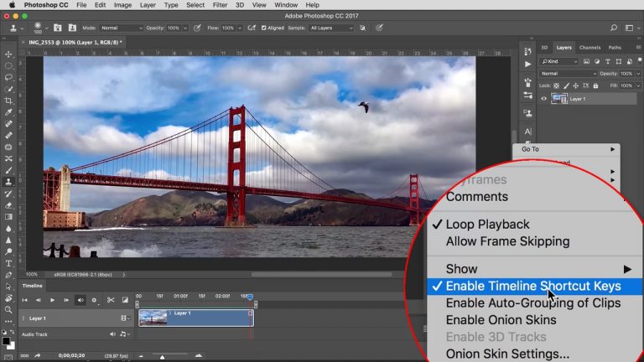Select the Lasso tool
Viewport: 644px width, 362px height.
[8, 77]
